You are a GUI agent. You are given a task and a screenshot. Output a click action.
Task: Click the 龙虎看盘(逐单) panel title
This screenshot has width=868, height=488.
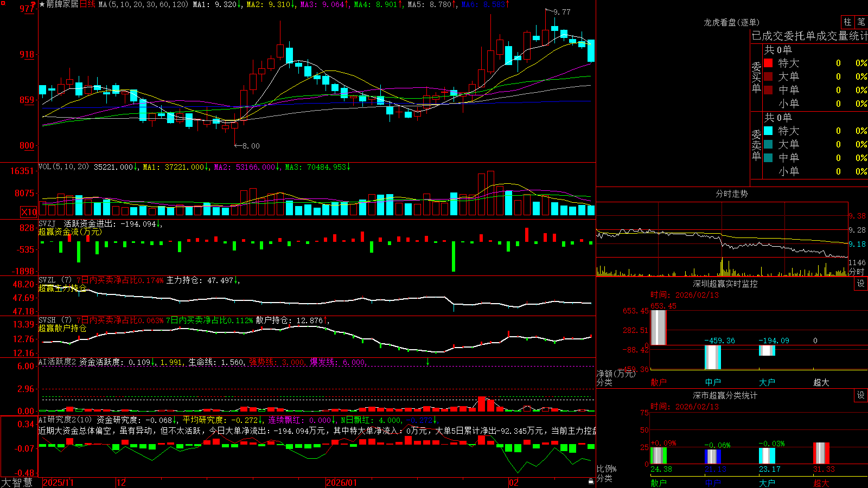click(x=731, y=22)
